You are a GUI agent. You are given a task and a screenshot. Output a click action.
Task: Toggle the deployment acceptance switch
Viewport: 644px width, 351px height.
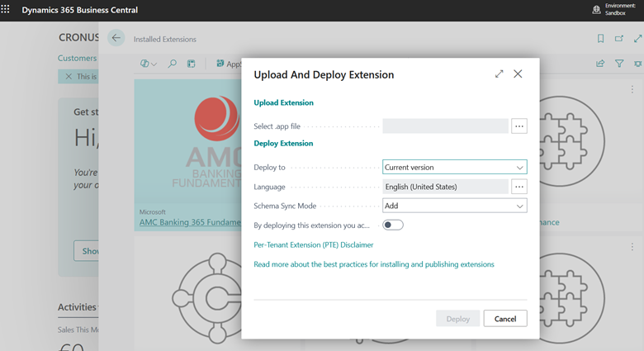pos(393,225)
